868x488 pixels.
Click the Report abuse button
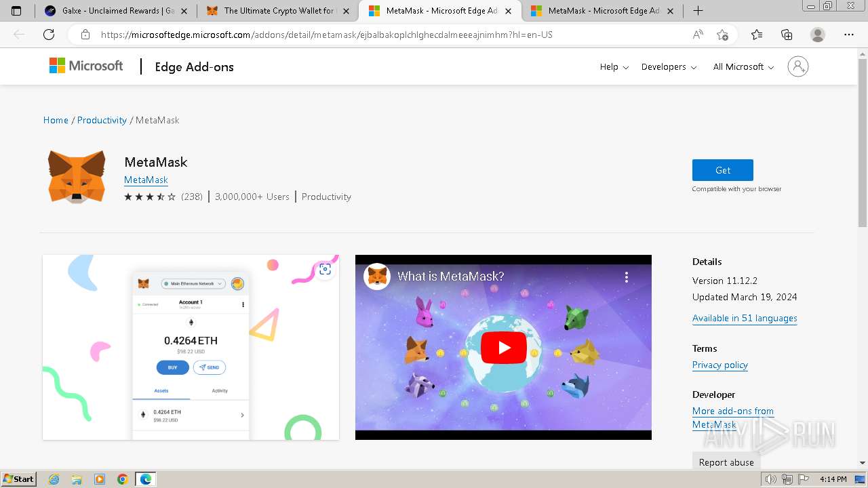coord(726,462)
